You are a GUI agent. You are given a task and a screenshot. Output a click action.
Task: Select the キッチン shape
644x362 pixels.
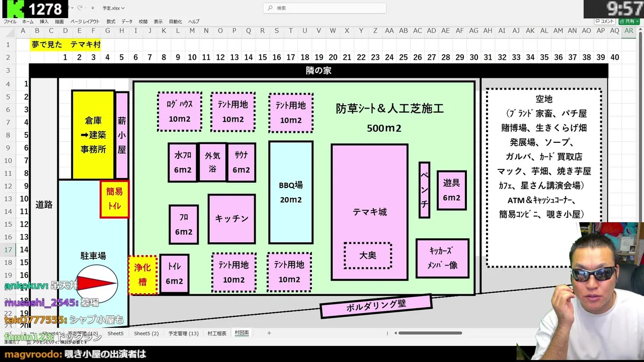231,218
